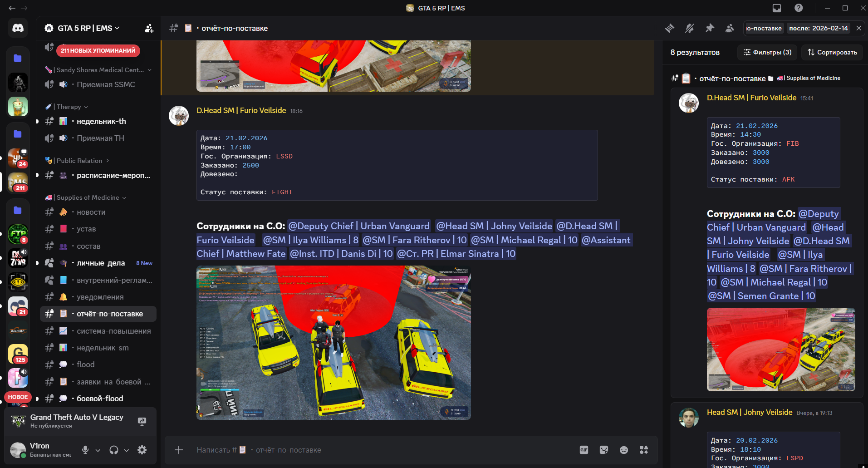868x468 pixels.
Task: Open the система-повышения channel
Action: pos(98,331)
